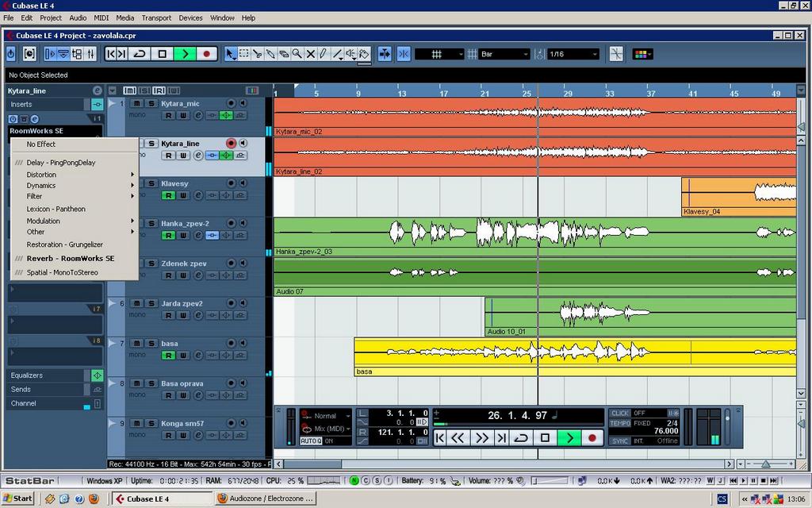Image resolution: width=812 pixels, height=508 pixels.
Task: Activate the Mute X tool
Action: point(311,54)
